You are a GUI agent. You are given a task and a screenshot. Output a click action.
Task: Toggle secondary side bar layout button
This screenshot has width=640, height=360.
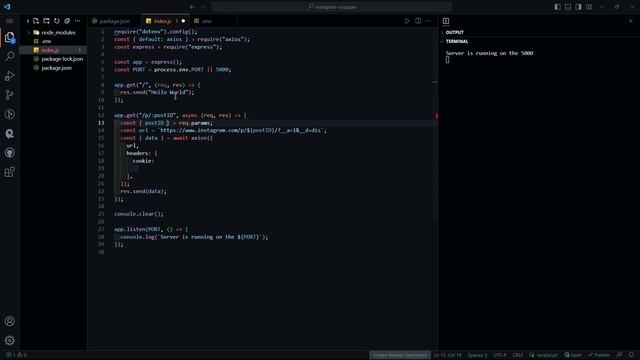pyautogui.click(x=578, y=7)
